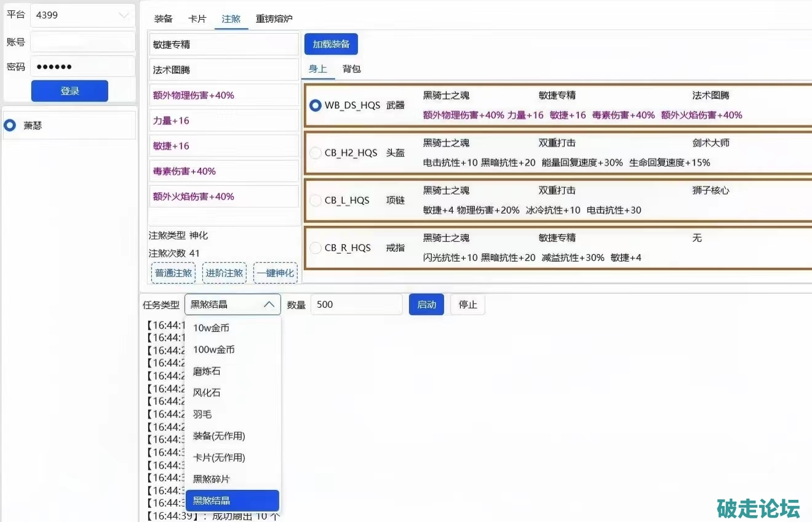Collapse the 任务类型 task type dropdown
This screenshot has height=522, width=812.
(233, 304)
